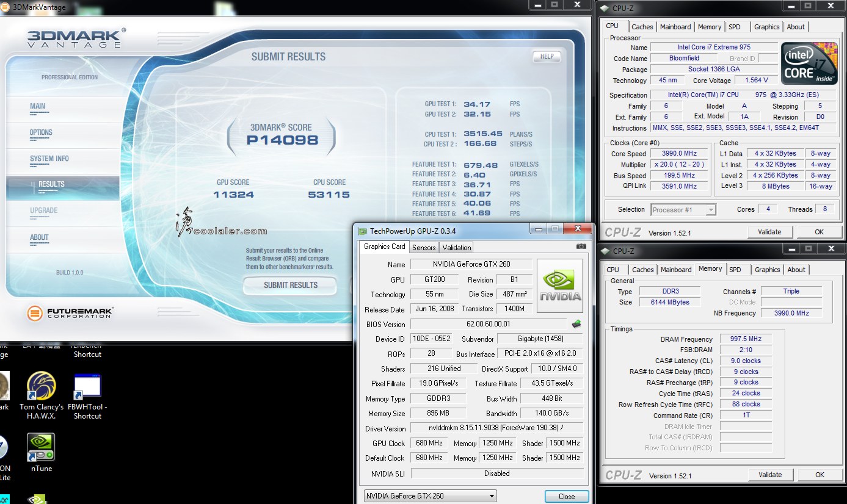Click Close button in GPU-Z

tap(567, 496)
